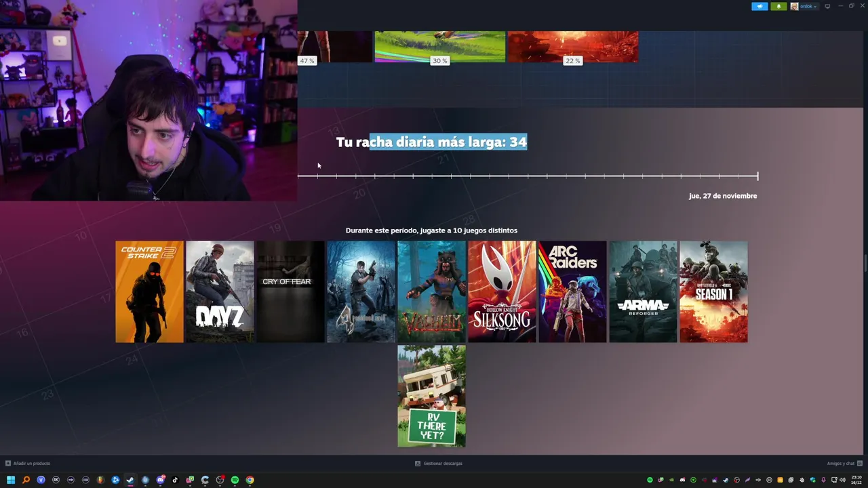This screenshot has width=868, height=488.
Task: Expand the orslok account dropdown
Action: 805,6
